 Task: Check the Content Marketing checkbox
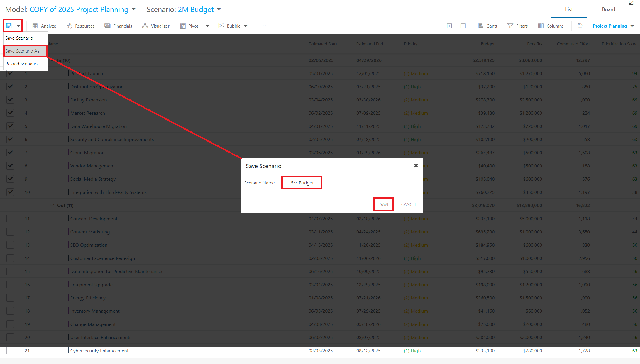10,232
